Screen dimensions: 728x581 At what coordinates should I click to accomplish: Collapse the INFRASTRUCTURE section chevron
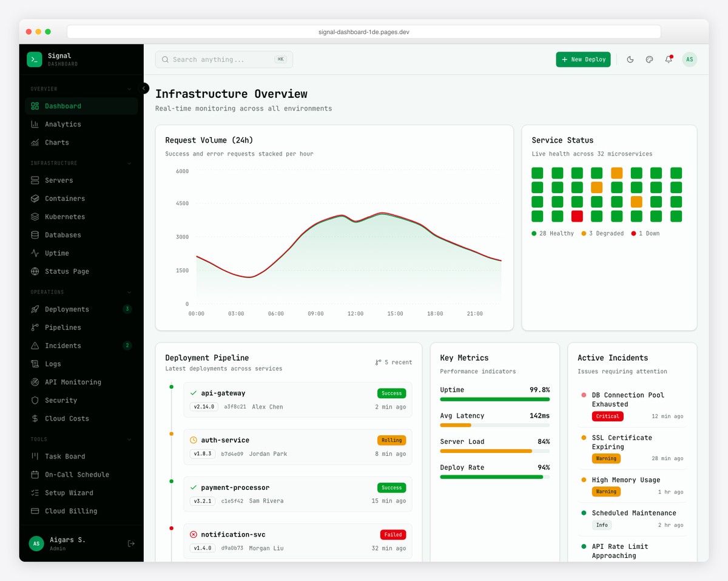[128, 163]
